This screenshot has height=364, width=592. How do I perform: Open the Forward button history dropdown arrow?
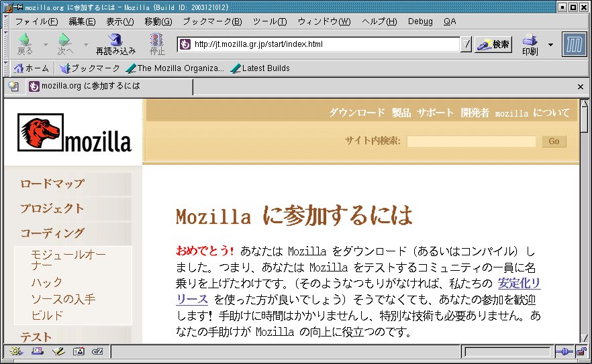point(86,44)
